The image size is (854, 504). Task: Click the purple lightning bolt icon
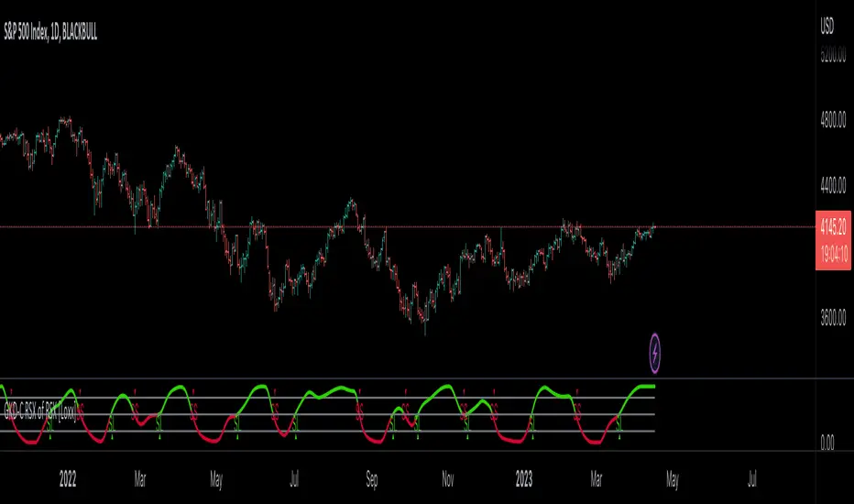click(654, 354)
